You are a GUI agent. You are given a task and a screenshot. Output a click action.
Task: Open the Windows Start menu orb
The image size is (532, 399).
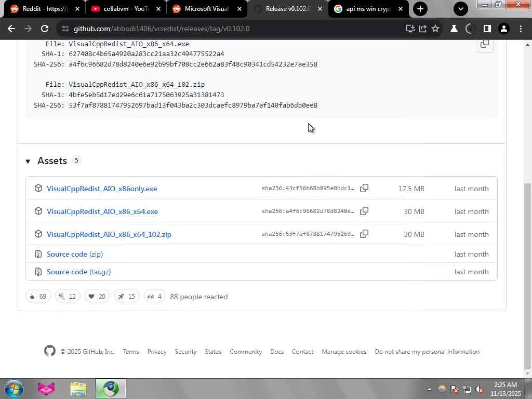[14, 389]
